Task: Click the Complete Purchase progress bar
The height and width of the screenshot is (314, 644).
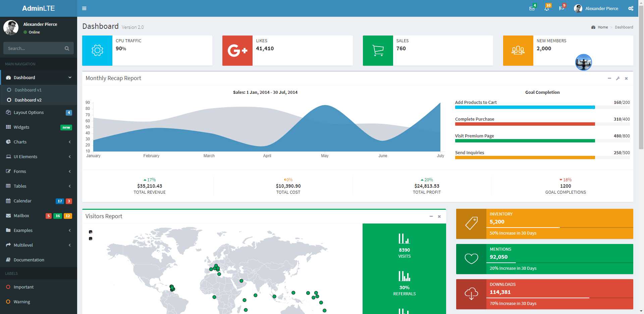Action: point(542,124)
